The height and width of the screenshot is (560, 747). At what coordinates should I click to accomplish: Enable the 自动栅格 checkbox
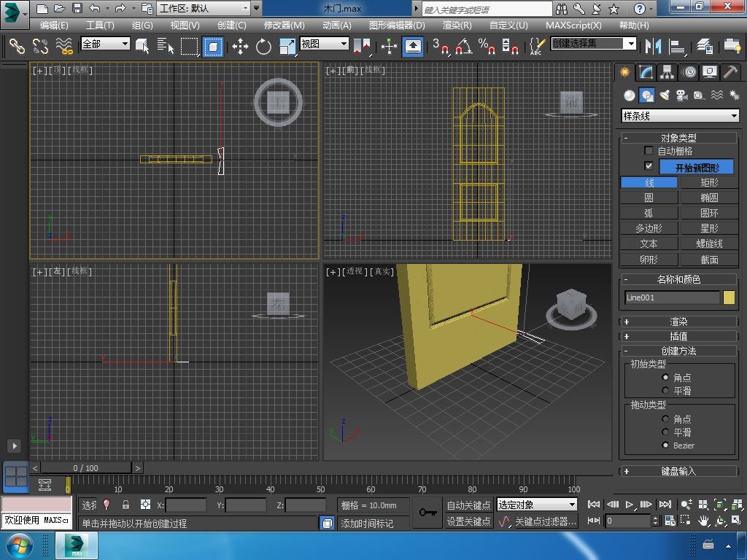coord(649,151)
